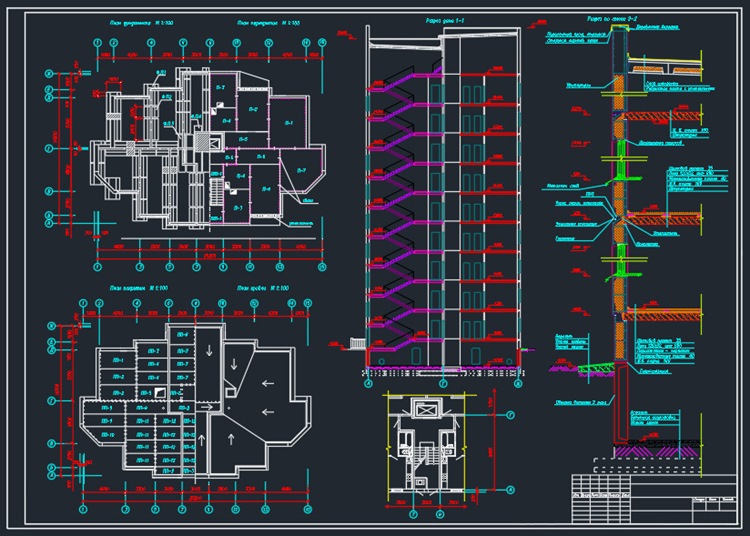Image resolution: width=750 pixels, height=536 pixels.
Task: Click the crossed elevator shaft in stairwell plan
Action: pyautogui.click(x=424, y=410)
